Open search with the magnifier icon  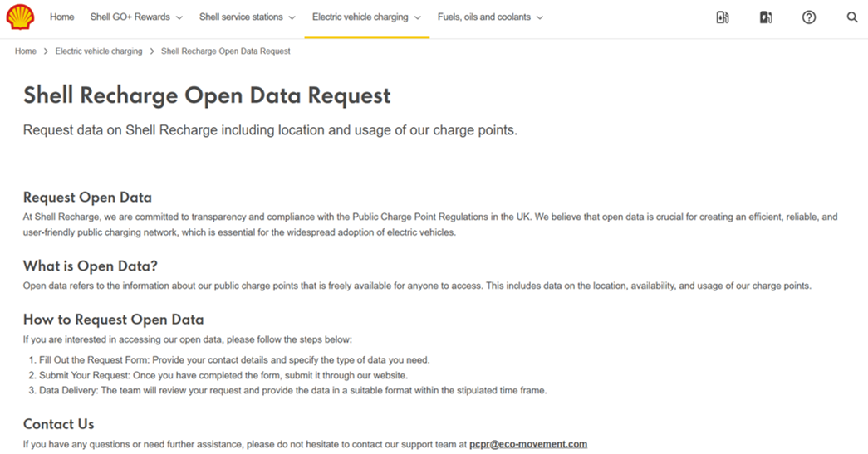click(x=852, y=17)
